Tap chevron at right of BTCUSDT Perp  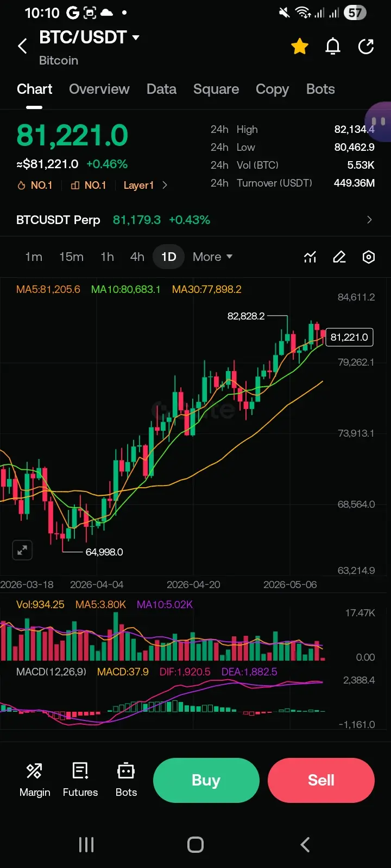(x=369, y=220)
